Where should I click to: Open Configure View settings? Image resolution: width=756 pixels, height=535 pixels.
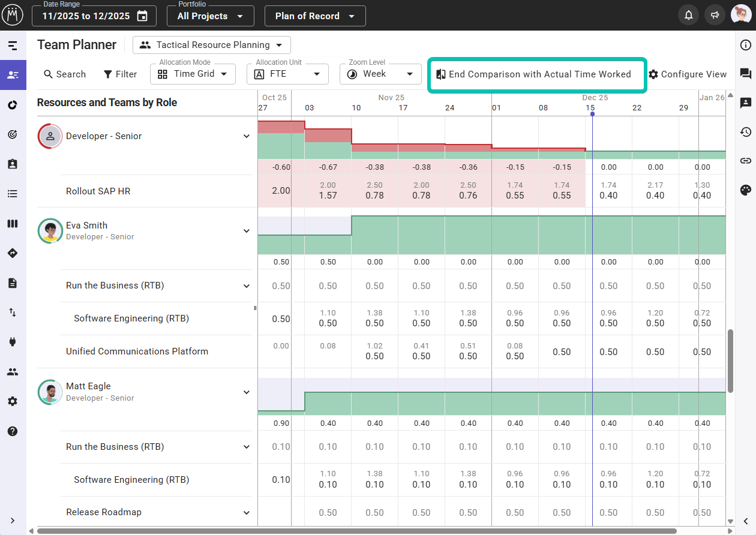688,74
